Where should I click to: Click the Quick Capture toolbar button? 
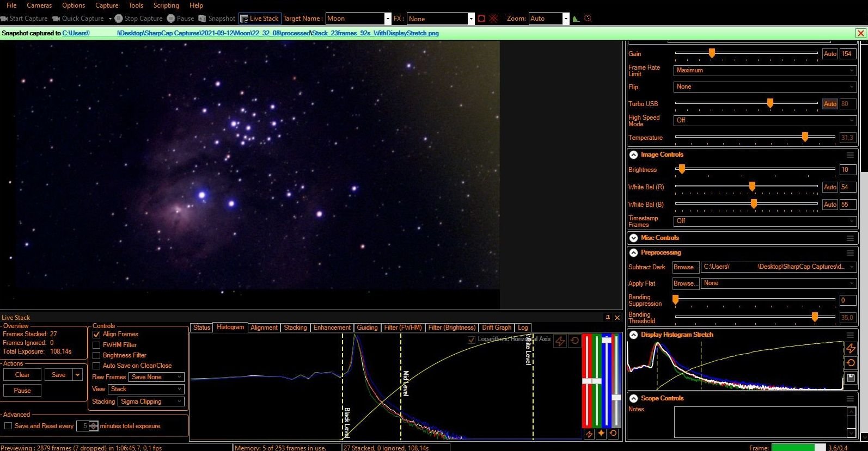(78, 18)
